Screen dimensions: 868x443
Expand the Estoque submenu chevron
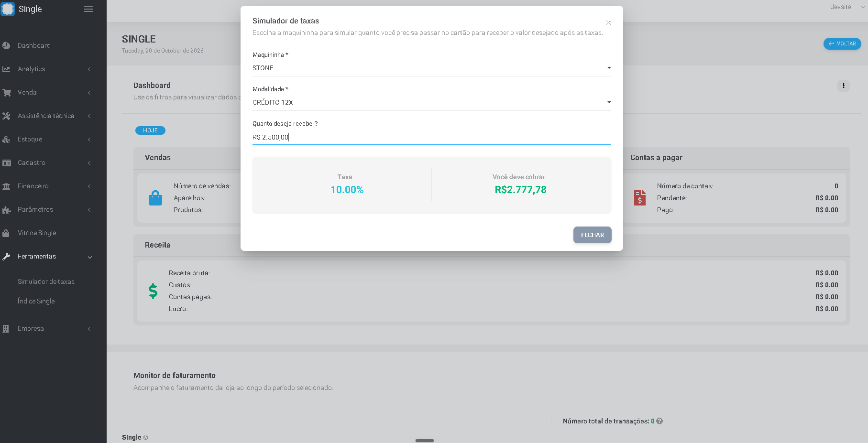(89, 139)
